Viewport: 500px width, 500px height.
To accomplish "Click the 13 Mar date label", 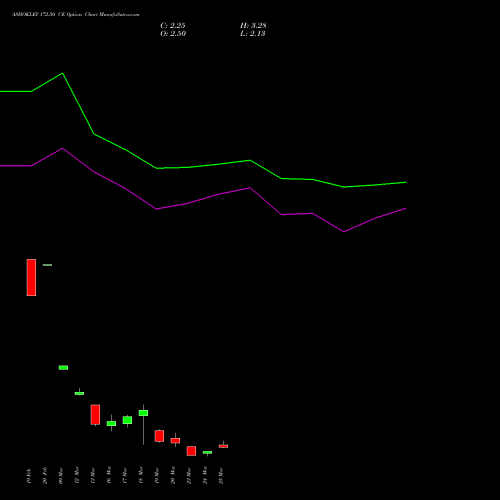I will point(93,475).
